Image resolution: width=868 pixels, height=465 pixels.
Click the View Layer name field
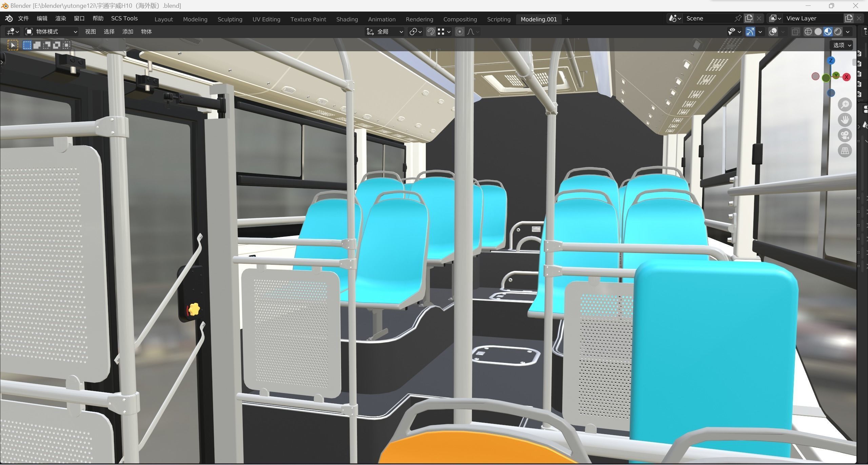(x=813, y=18)
